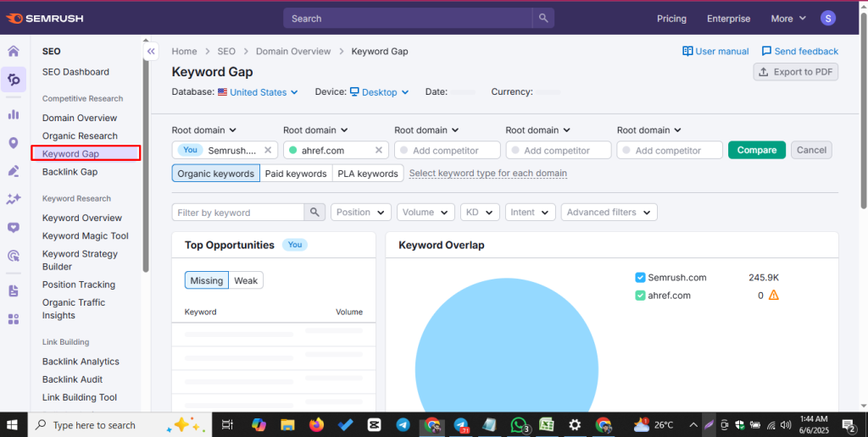Viewport: 868px width, 437px height.
Task: Open CapCut from the taskbar
Action: [x=374, y=425]
